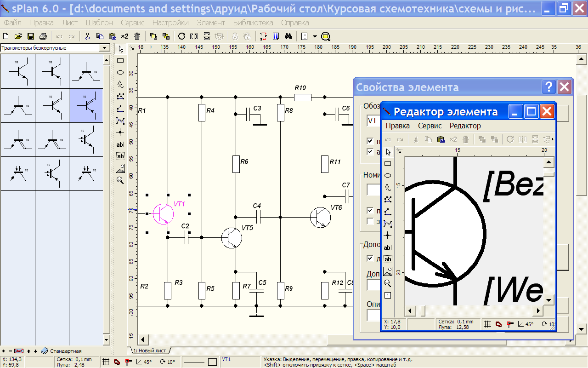The width and height of the screenshot is (588, 368).
Task: Save the schematic with the floppy icon
Action: coord(31,36)
